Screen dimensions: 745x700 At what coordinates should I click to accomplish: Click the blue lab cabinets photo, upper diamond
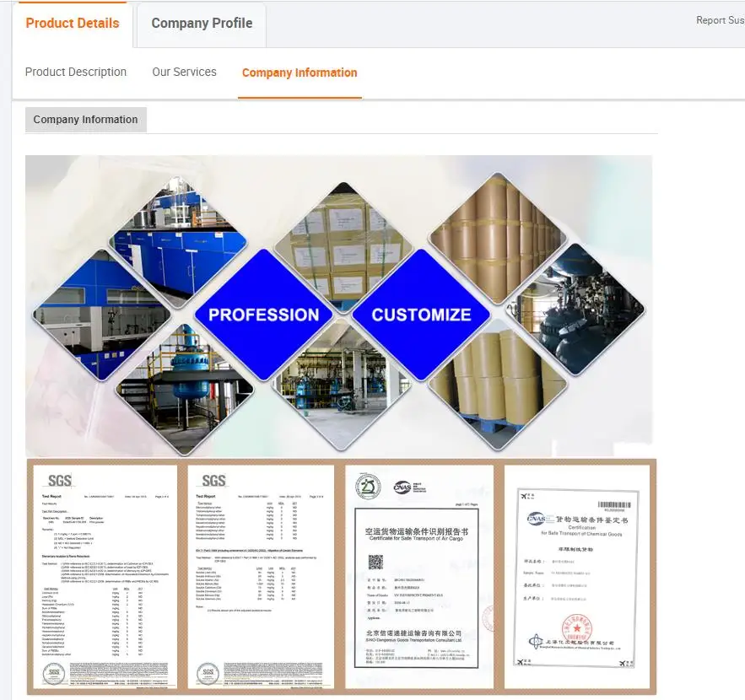pyautogui.click(x=178, y=241)
